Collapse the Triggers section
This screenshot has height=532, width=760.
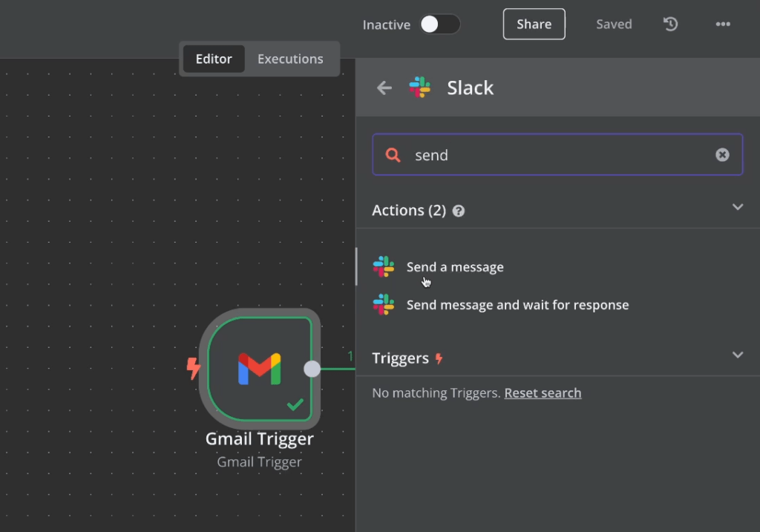pyautogui.click(x=737, y=355)
